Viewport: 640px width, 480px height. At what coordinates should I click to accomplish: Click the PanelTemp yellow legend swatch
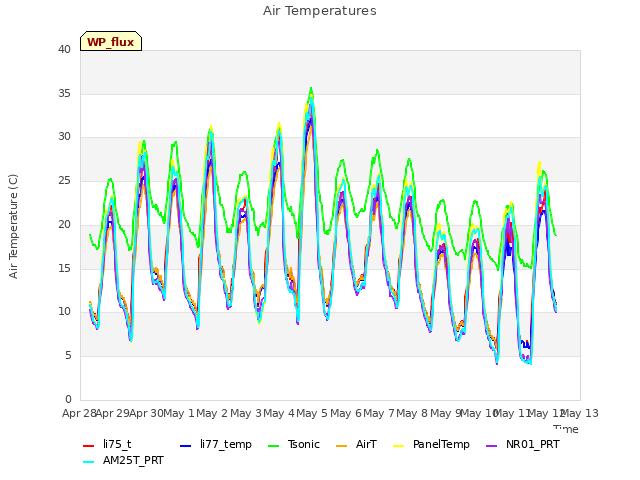[398, 446]
